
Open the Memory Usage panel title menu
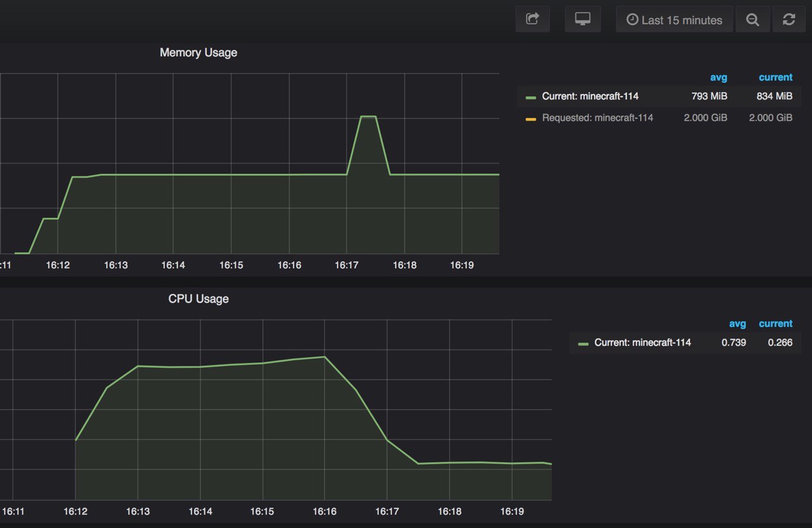coord(199,53)
